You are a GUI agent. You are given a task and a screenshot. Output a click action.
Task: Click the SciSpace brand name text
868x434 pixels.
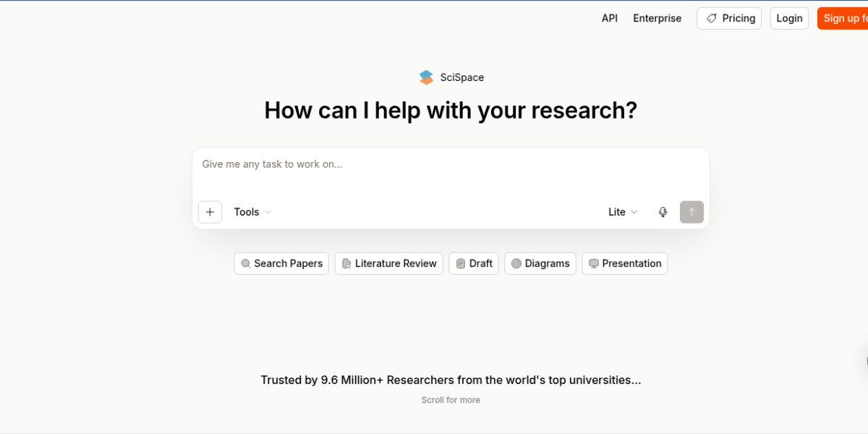(462, 77)
